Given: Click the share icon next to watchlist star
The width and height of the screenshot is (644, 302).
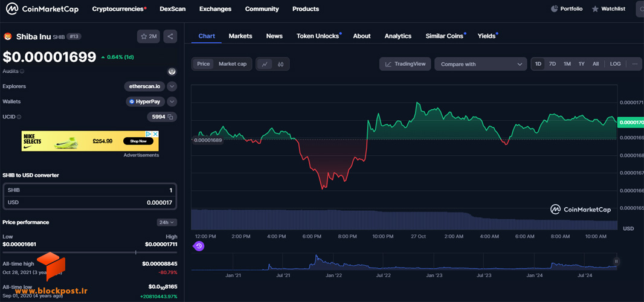Looking at the screenshot, I should click(170, 37).
